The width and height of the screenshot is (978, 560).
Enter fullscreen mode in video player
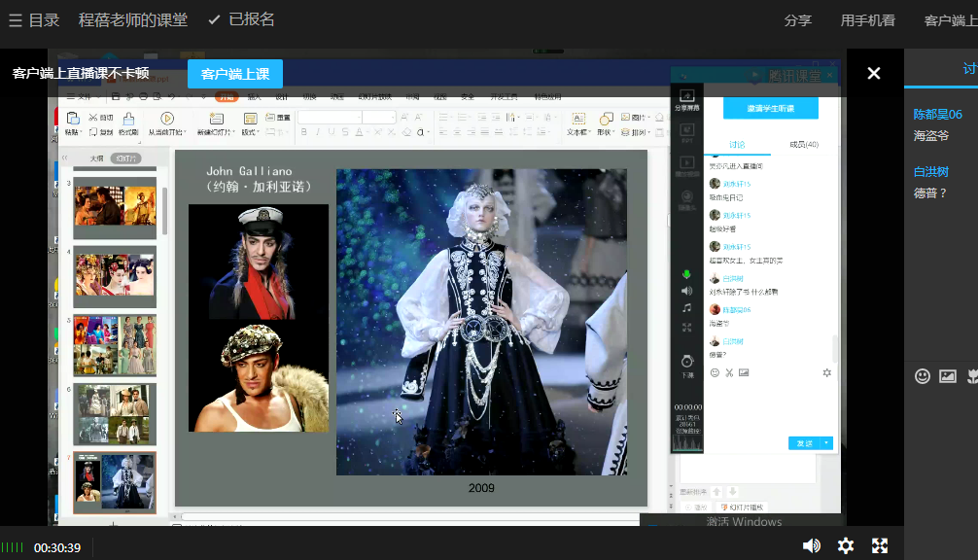tap(880, 545)
